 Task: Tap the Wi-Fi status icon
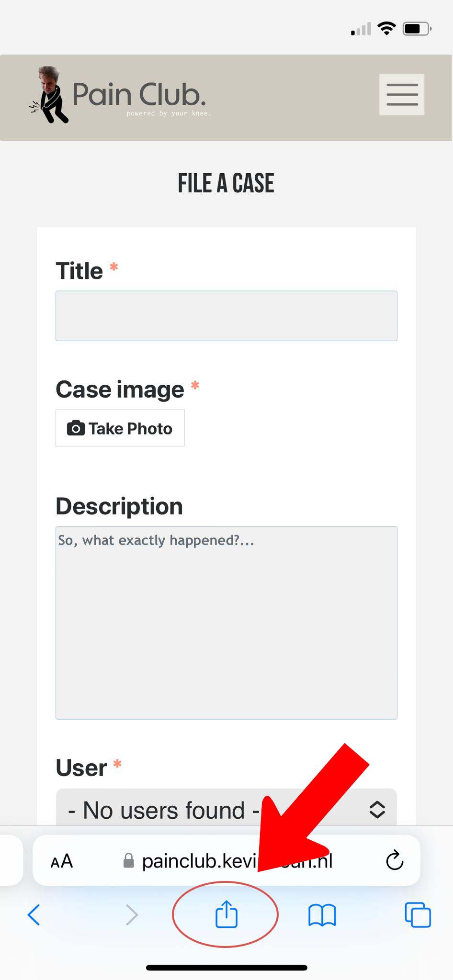coord(386,29)
